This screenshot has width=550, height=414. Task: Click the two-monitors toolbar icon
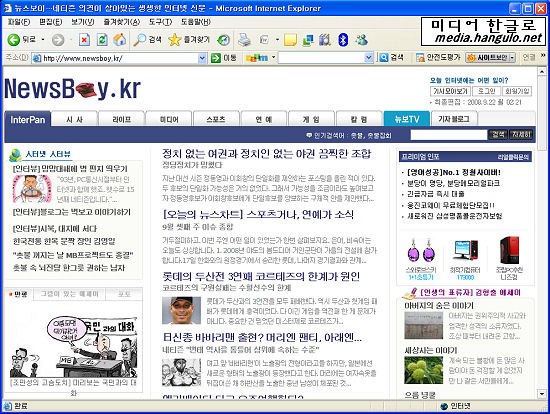(x=308, y=40)
